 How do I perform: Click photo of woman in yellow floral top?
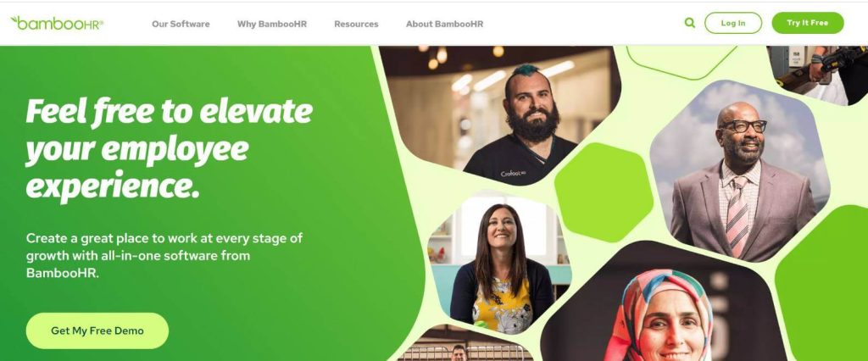click(500, 263)
